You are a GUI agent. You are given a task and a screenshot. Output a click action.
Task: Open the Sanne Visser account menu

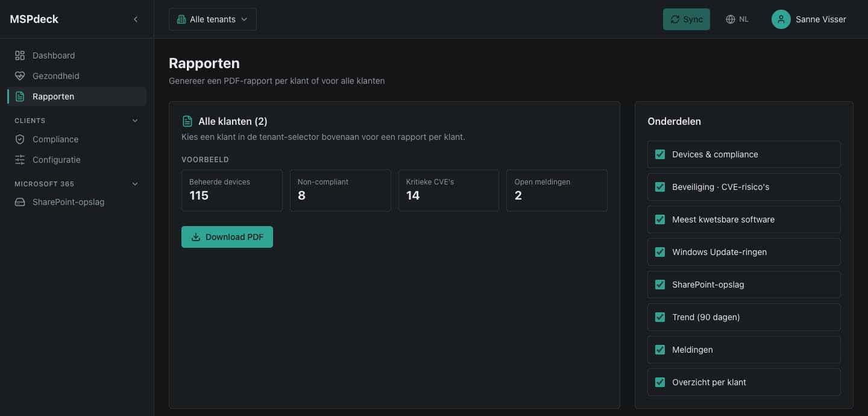(809, 19)
